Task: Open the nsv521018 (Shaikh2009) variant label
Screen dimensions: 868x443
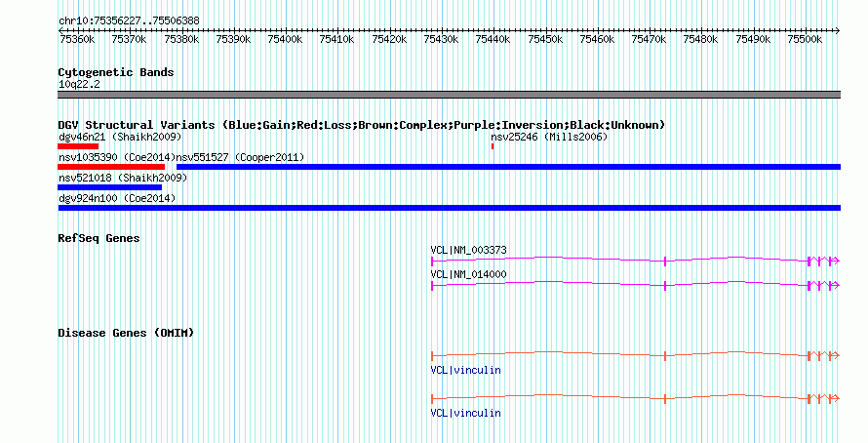Action: [123, 179]
